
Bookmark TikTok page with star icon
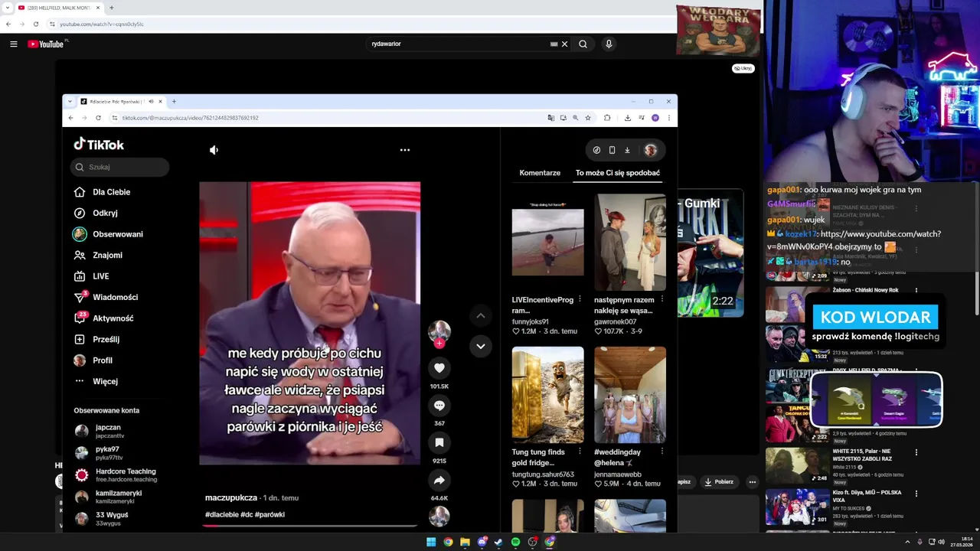tap(588, 118)
